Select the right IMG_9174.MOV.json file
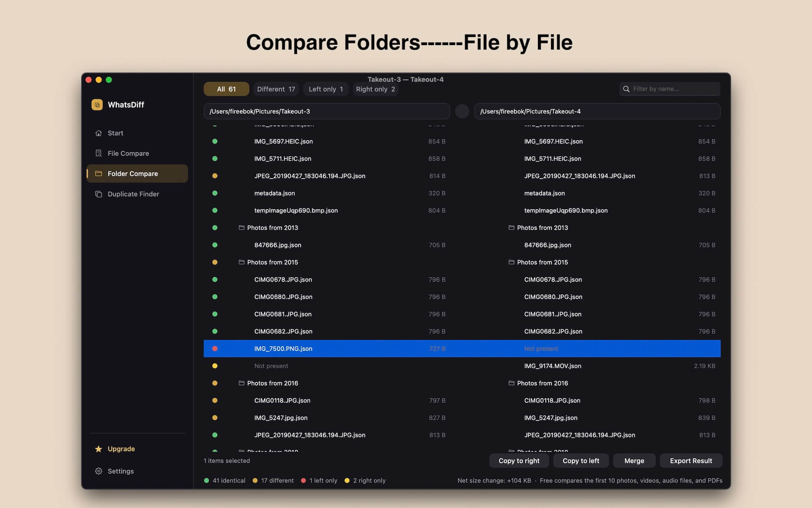This screenshot has width=812, height=508. pyautogui.click(x=553, y=366)
